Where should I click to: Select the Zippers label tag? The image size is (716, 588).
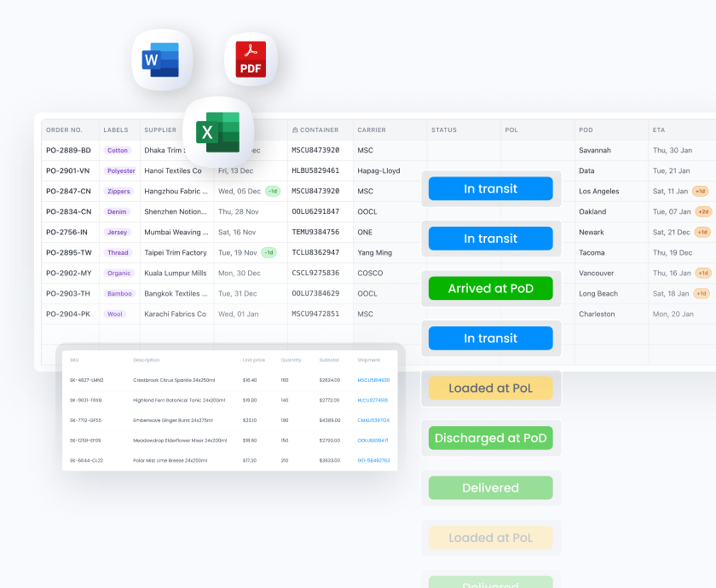tap(118, 191)
